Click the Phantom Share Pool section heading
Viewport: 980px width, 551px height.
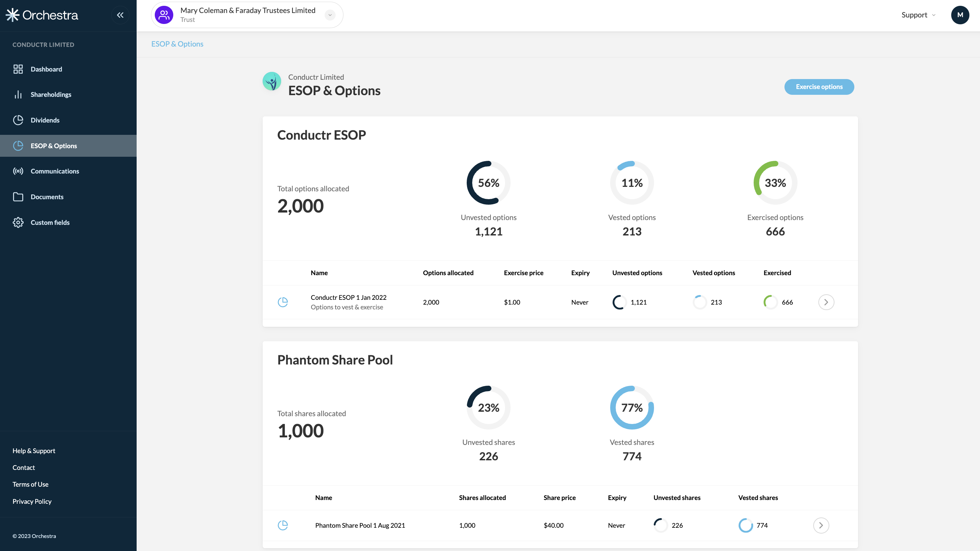335,360
